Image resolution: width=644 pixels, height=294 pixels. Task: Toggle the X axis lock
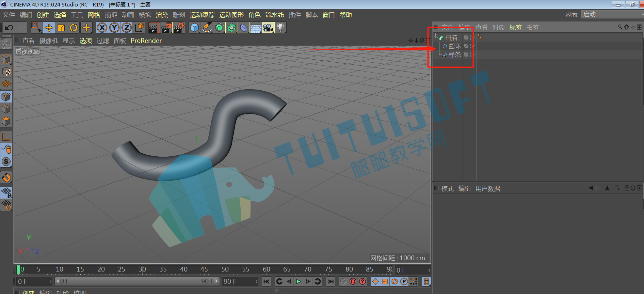point(102,28)
